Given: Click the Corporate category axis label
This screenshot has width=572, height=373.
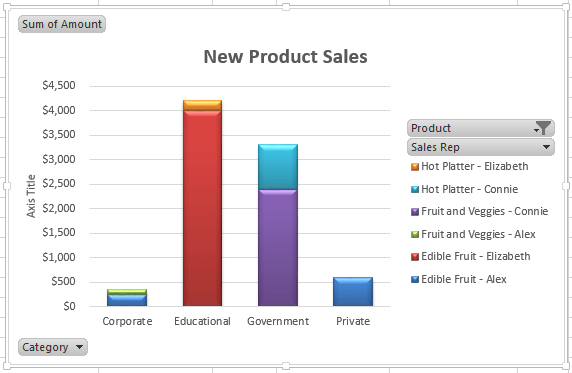Looking at the screenshot, I should 127,321.
